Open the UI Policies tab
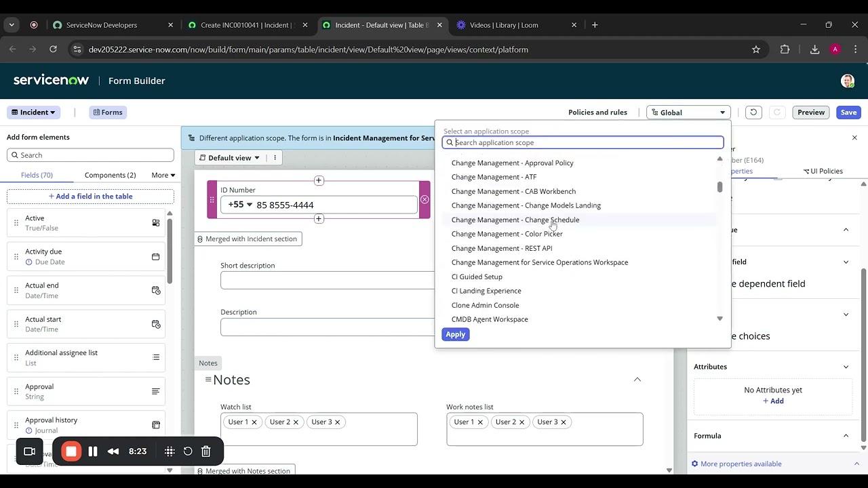 coord(823,171)
